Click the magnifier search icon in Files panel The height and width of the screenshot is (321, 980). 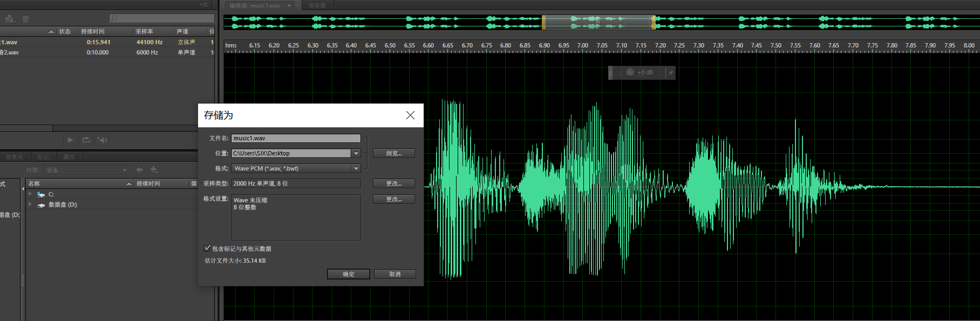pos(114,18)
